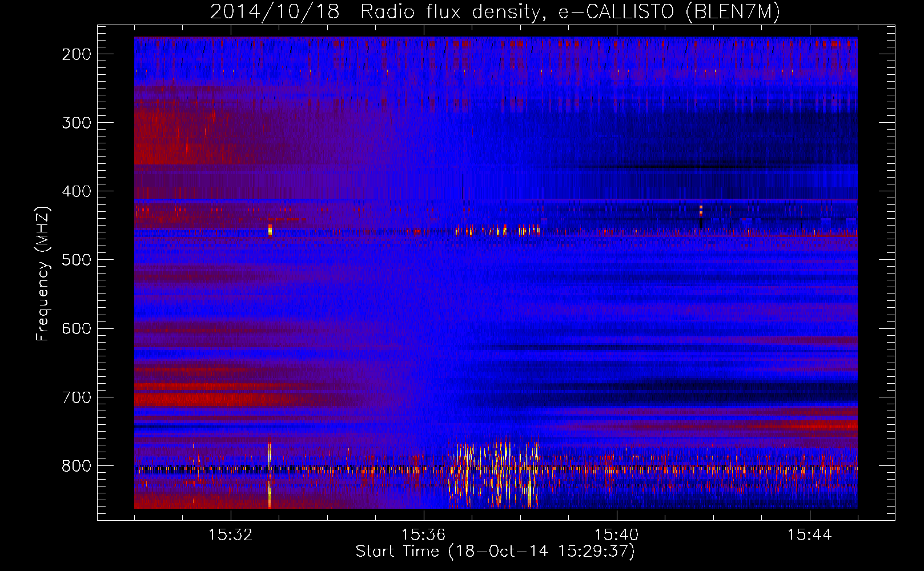Click the 15:44 time tick label
924x571 pixels.
810,535
